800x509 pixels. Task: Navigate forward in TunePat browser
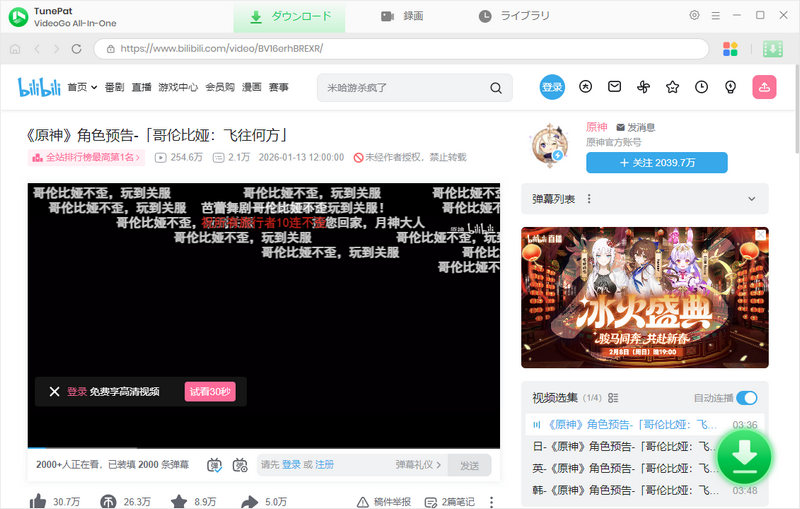[x=56, y=49]
